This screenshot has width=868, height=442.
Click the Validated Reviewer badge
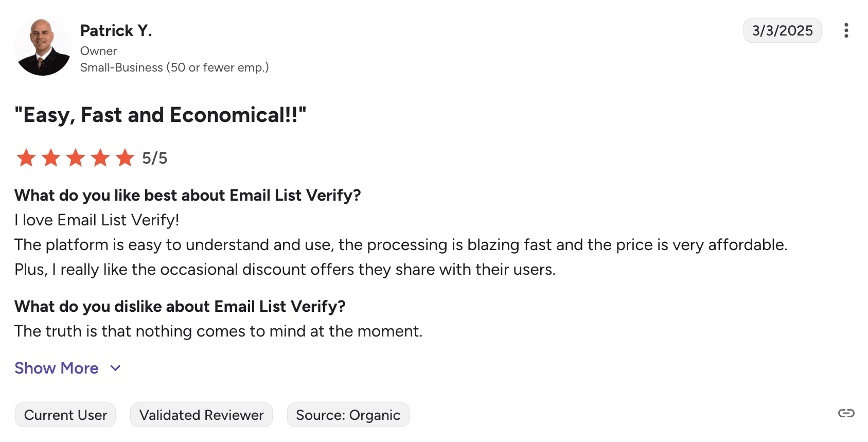click(201, 415)
